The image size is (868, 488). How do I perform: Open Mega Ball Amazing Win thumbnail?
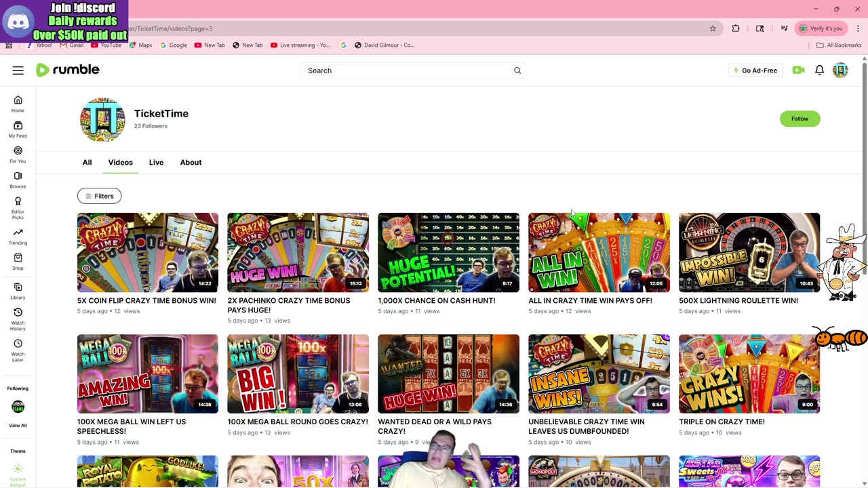(x=147, y=373)
